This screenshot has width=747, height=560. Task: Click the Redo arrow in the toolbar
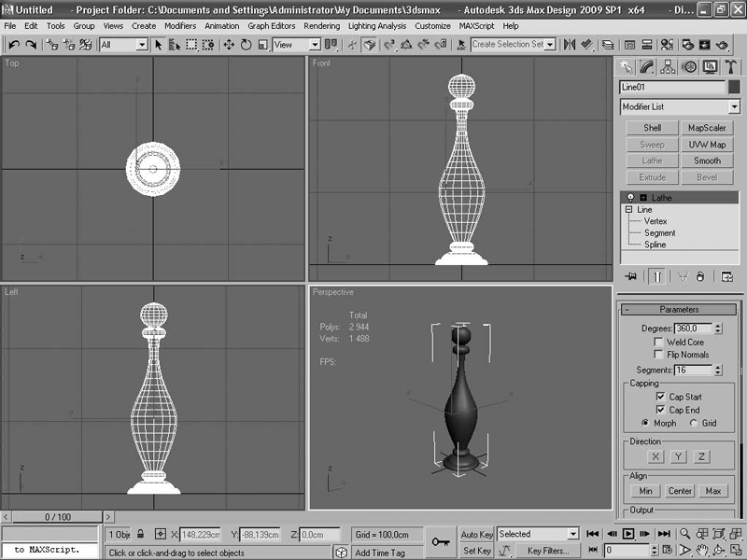point(31,45)
